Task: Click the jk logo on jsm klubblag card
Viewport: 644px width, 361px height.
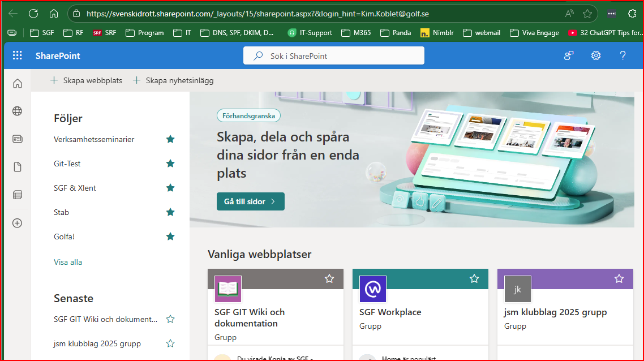Action: (517, 289)
